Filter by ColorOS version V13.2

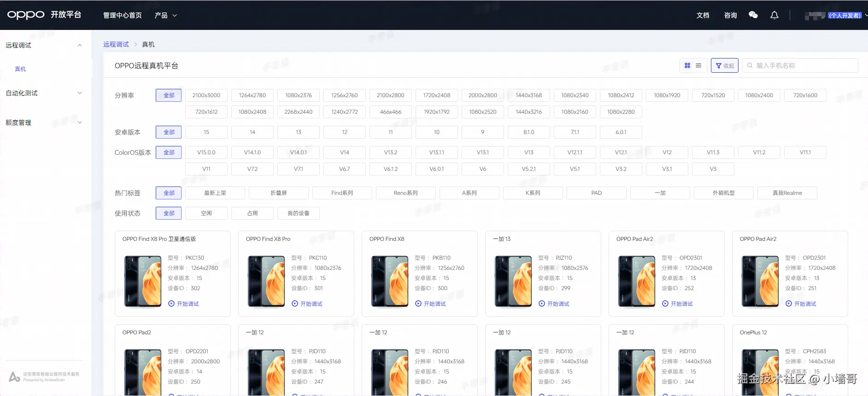coord(391,152)
